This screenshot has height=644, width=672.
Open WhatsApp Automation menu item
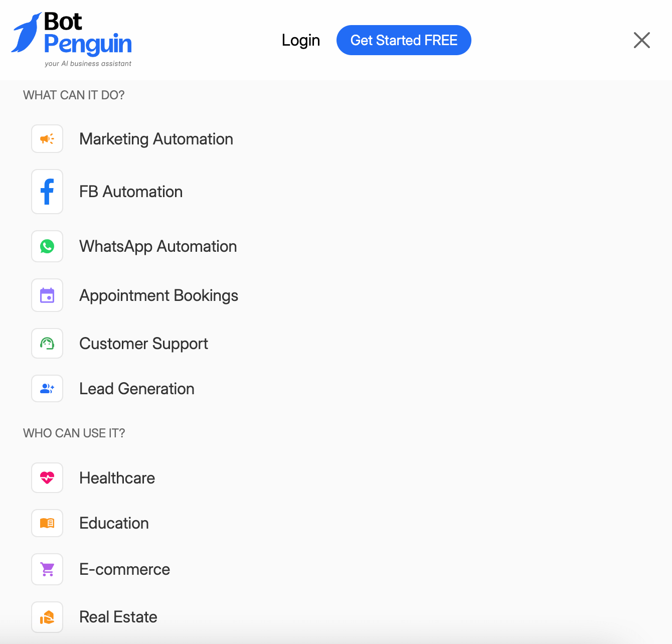pyautogui.click(x=158, y=246)
